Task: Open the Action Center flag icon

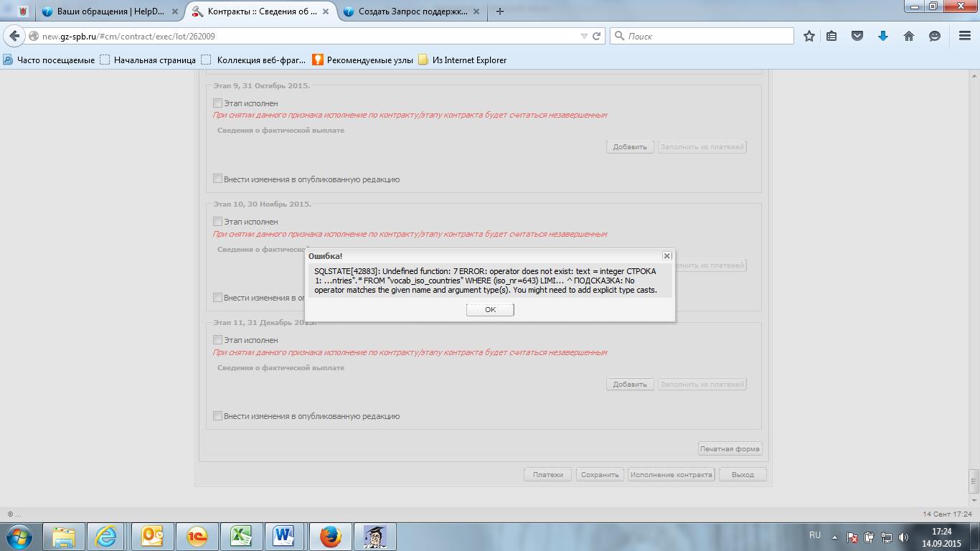Action: (852, 537)
